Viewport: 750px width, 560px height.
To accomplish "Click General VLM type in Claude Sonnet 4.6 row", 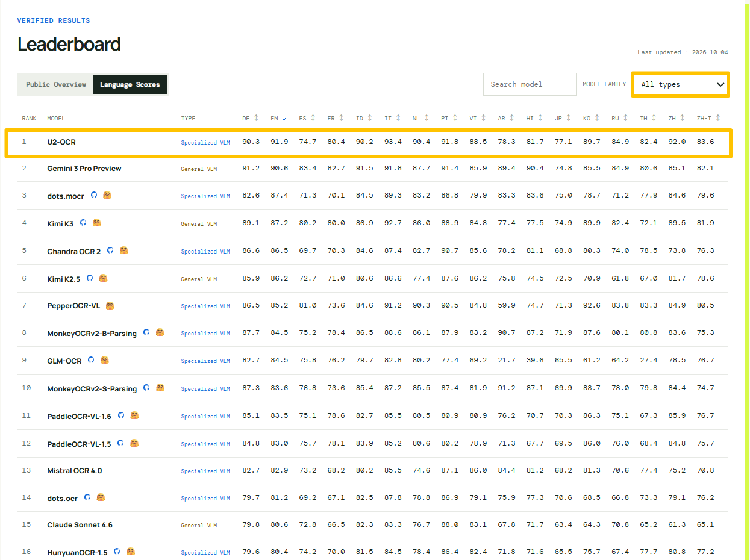I will point(199,526).
